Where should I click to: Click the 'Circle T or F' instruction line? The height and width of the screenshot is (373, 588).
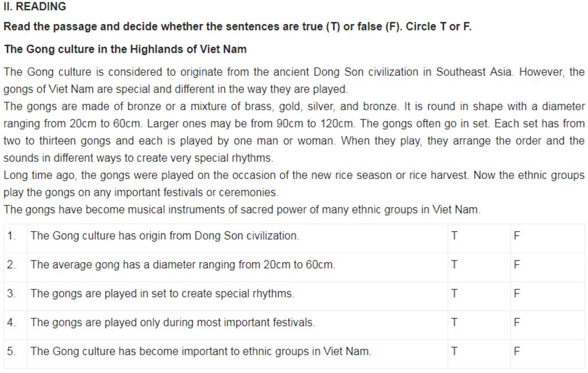click(x=237, y=26)
